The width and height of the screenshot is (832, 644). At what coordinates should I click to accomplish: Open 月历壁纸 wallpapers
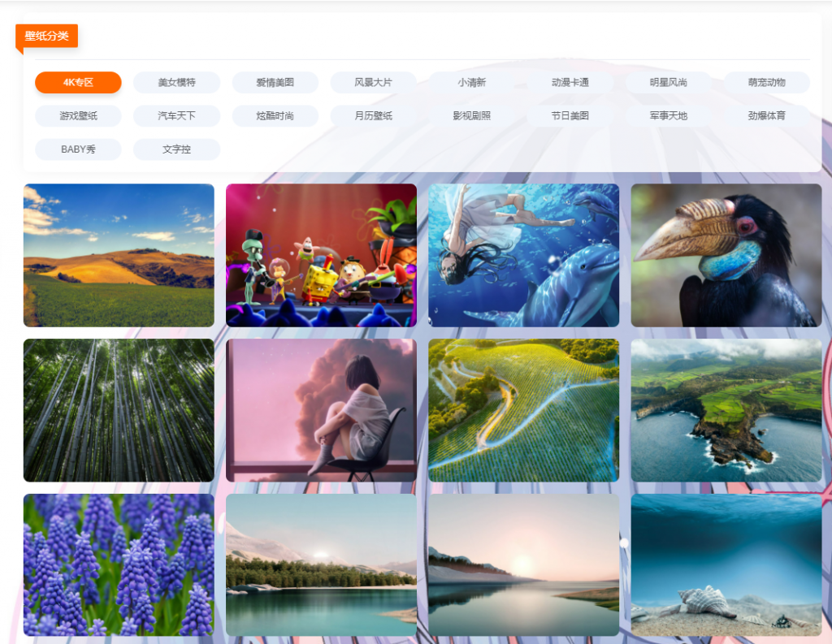(x=373, y=115)
